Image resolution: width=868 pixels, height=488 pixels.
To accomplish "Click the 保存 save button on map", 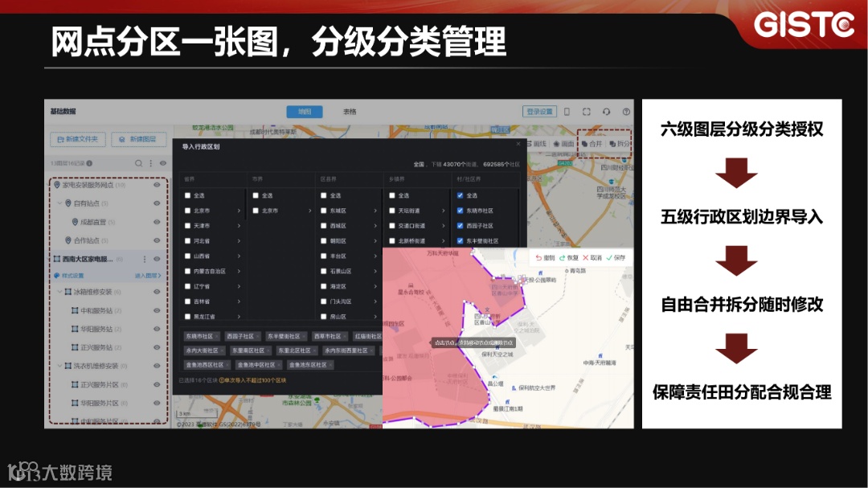I will [616, 257].
